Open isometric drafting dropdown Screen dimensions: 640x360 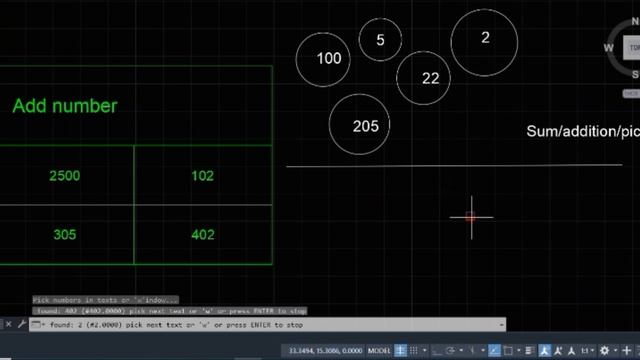[x=483, y=350]
